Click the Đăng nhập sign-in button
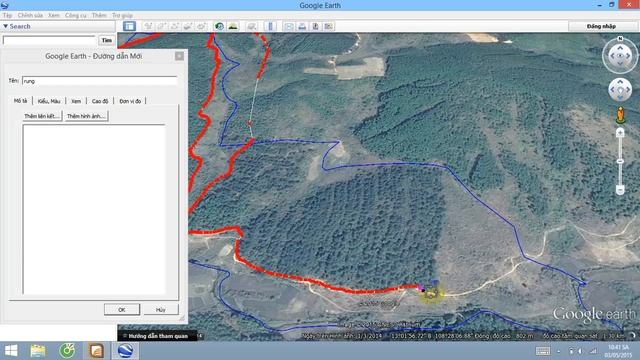Image resolution: width=640 pixels, height=360 pixels. click(601, 26)
